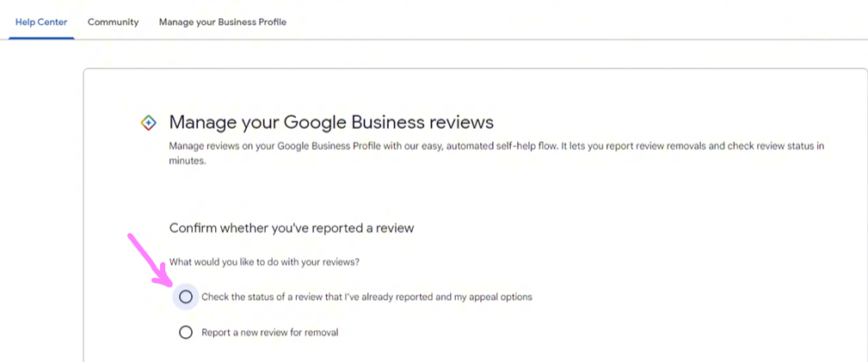Image resolution: width=868 pixels, height=362 pixels.
Task: Click the self-help flow description's first line
Action: 496,146
